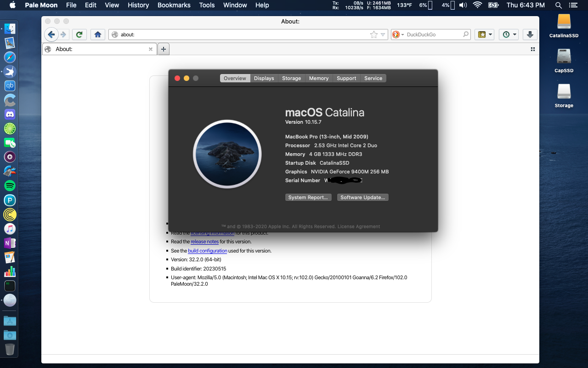
Task: Select the CapSSD desktop drive
Action: (564, 61)
